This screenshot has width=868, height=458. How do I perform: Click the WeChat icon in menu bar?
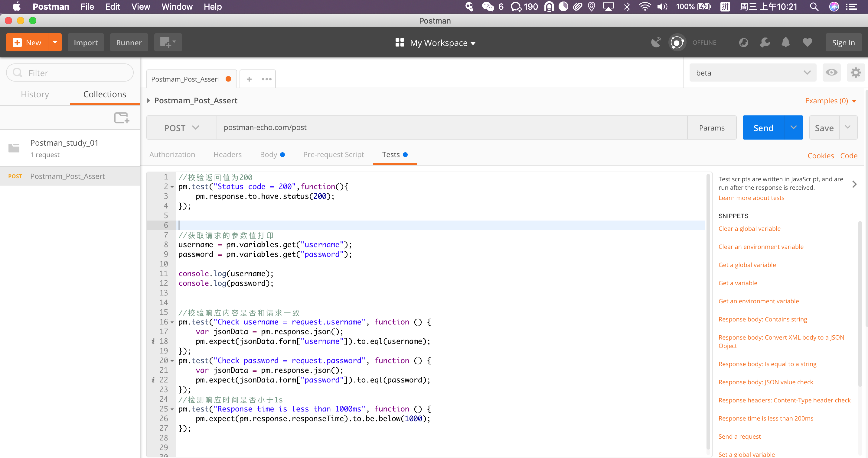[x=488, y=7]
